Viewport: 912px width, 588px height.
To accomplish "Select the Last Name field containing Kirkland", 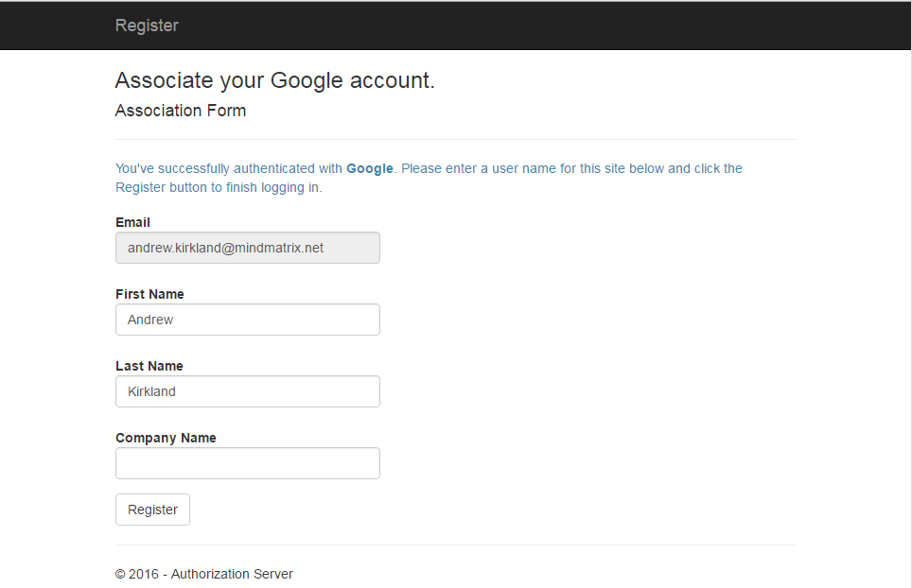I will point(247,391).
